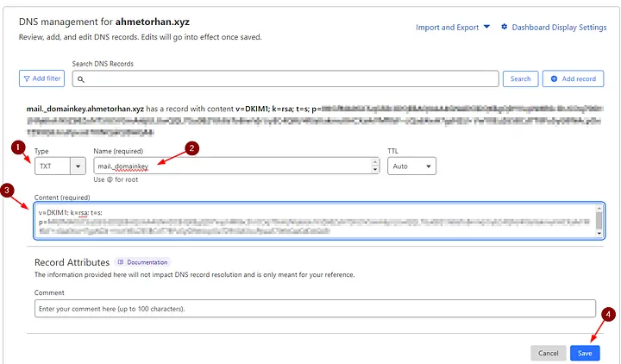Click the Content box scrollbar down arrow

pos(599,233)
